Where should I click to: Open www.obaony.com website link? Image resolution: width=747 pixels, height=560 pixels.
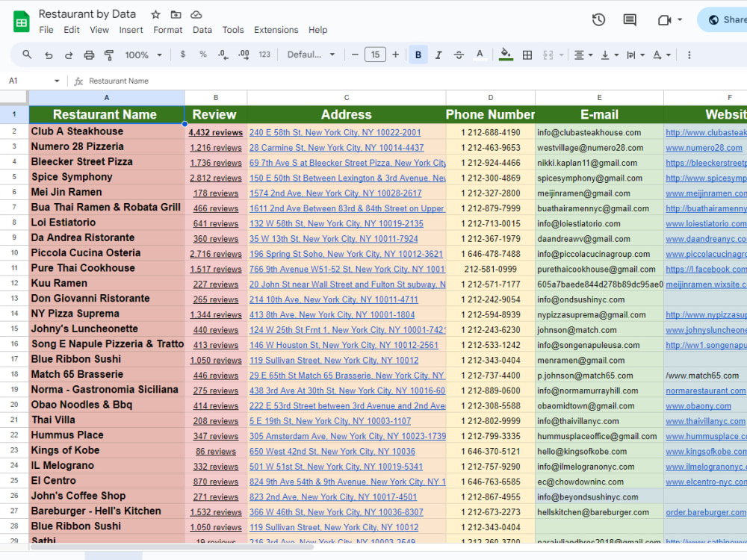(x=698, y=405)
